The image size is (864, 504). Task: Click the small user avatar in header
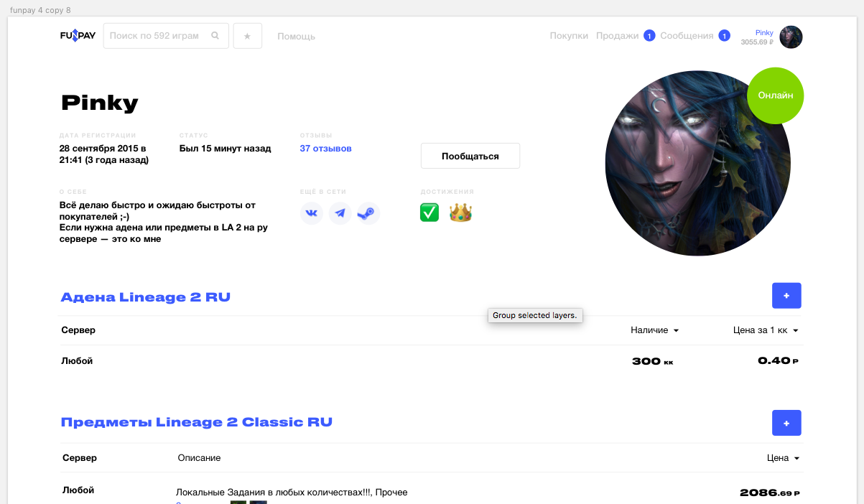[791, 37]
